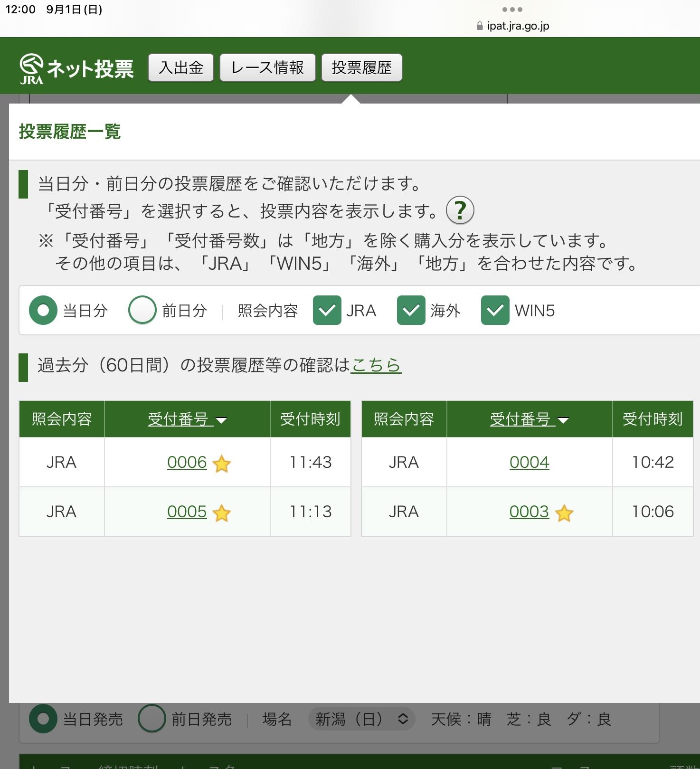The width and height of the screenshot is (700, 769).
Task: Follow the こちら link for past history
Action: point(376,365)
